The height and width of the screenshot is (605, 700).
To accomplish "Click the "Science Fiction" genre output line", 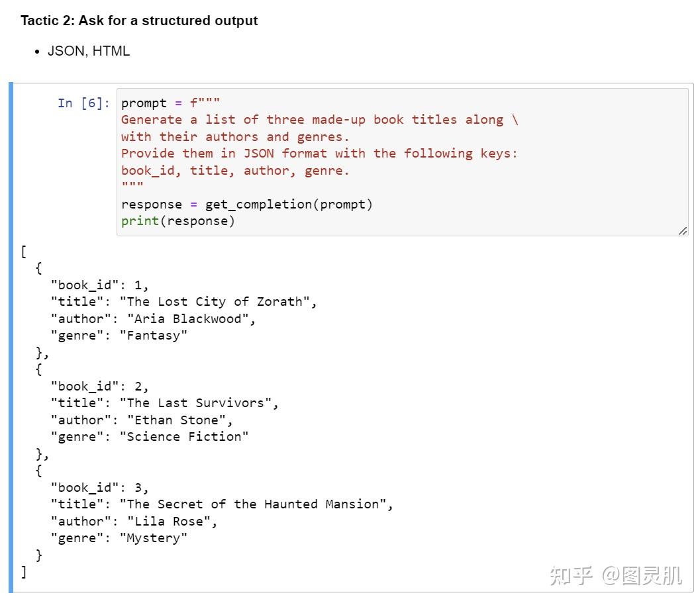I will pos(150,436).
